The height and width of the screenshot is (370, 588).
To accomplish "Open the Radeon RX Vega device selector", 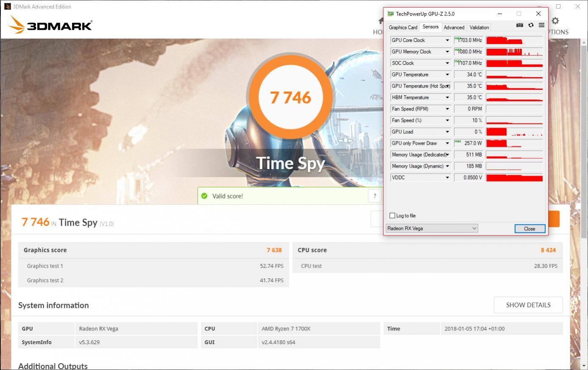I will (x=432, y=228).
